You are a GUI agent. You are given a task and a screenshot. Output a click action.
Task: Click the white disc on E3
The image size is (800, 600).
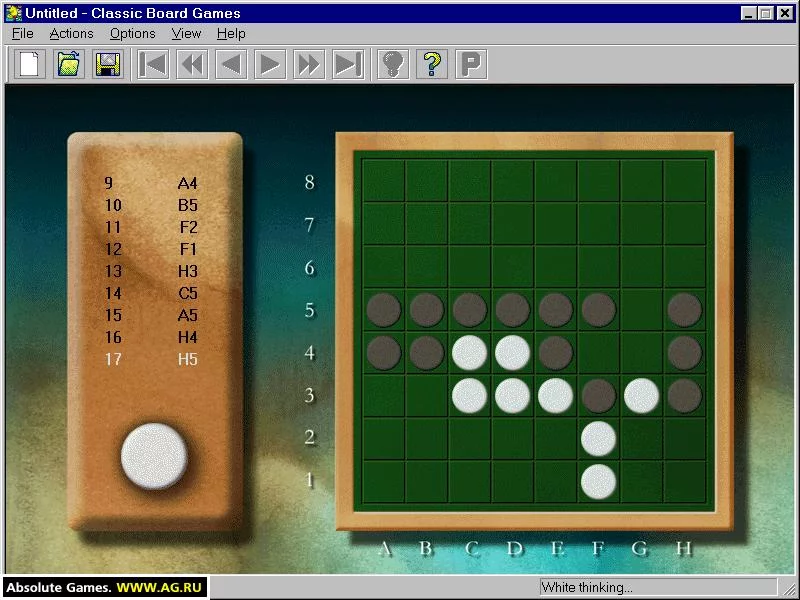coord(556,395)
